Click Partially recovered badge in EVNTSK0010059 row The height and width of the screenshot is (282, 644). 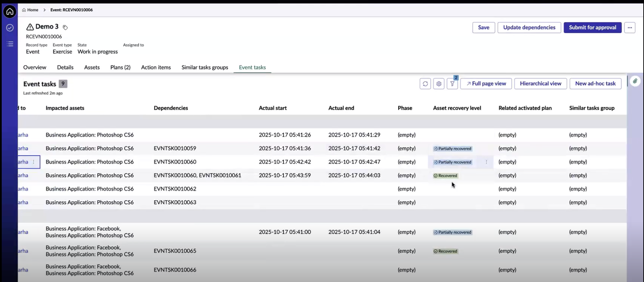pos(453,149)
